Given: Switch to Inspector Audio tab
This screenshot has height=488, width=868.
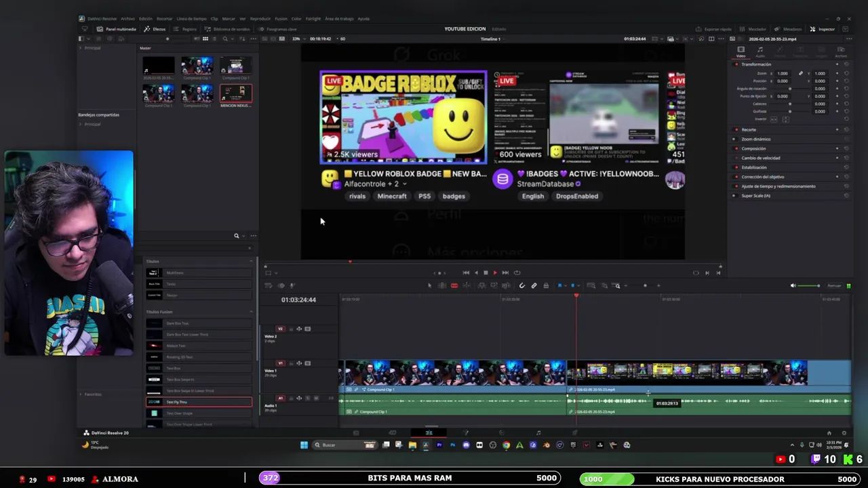Looking at the screenshot, I should tap(760, 52).
